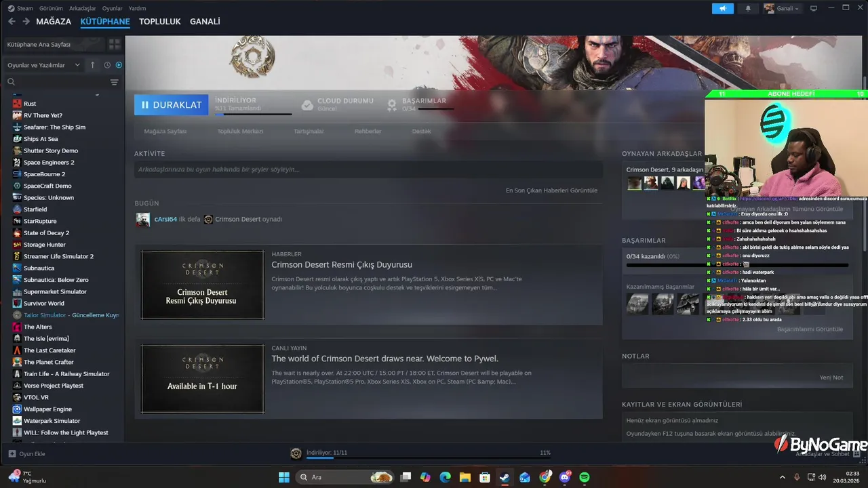The width and height of the screenshot is (868, 488).
Task: Open Microsoft Edge from taskbar
Action: click(x=445, y=477)
